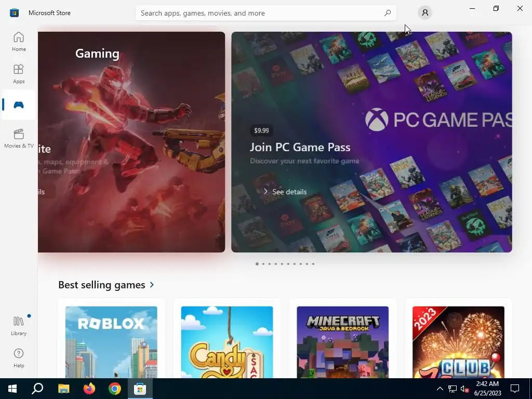Go to the Apps section

[19, 74]
